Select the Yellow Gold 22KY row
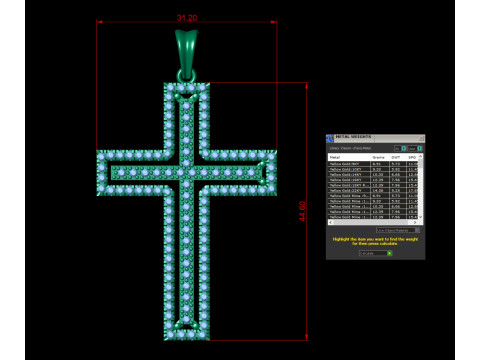This screenshot has height=360, width=480. [x=373, y=191]
